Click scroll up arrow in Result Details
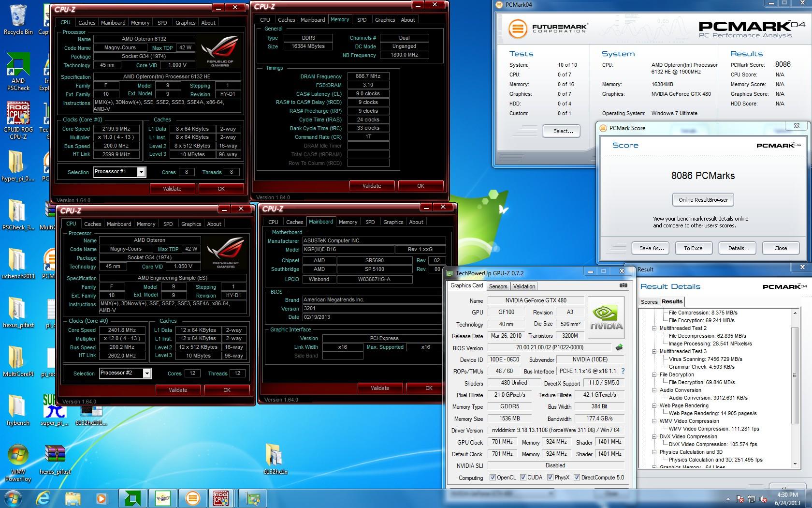The width and height of the screenshot is (812, 508). coord(795,313)
